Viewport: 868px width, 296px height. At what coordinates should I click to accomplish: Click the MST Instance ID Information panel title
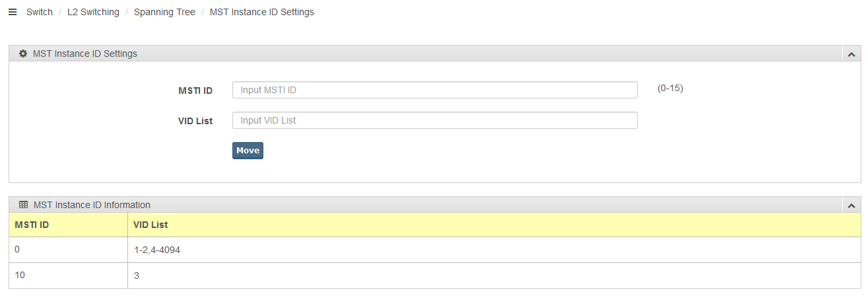[x=92, y=205]
